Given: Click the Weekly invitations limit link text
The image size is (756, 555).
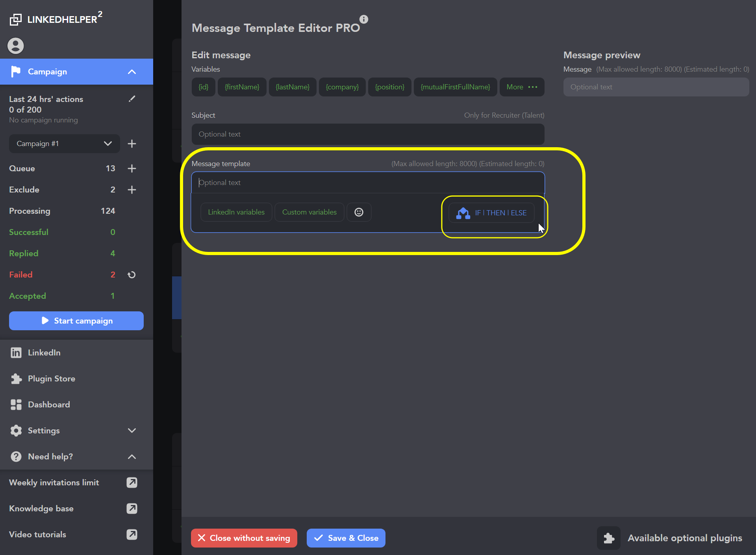Looking at the screenshot, I should (x=54, y=483).
